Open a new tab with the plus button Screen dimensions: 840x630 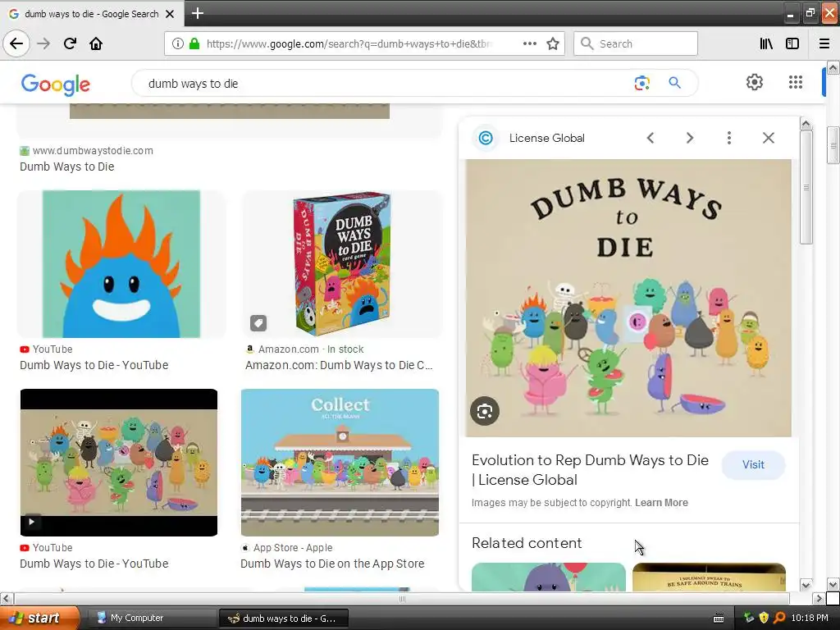pyautogui.click(x=197, y=13)
